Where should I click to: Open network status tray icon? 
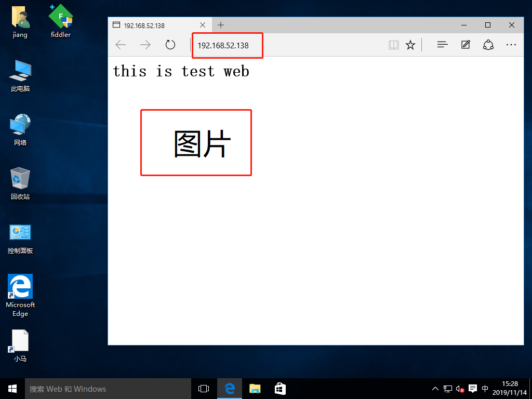448,389
